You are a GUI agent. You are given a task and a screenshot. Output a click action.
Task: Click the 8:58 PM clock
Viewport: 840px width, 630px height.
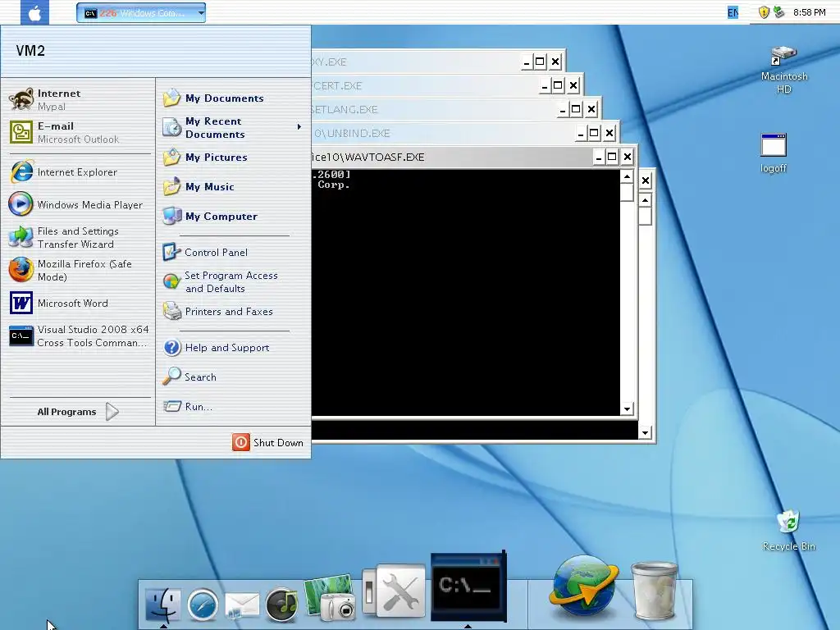[810, 12]
